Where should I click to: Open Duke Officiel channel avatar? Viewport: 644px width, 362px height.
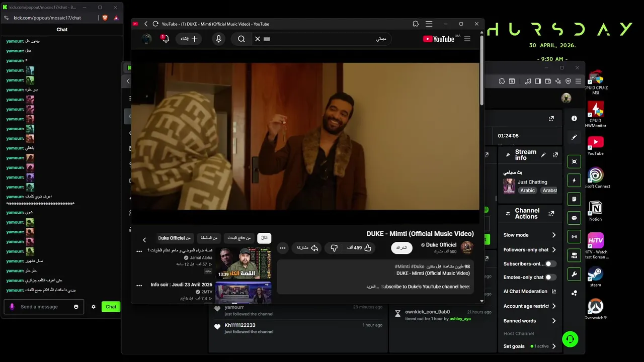[x=467, y=247]
